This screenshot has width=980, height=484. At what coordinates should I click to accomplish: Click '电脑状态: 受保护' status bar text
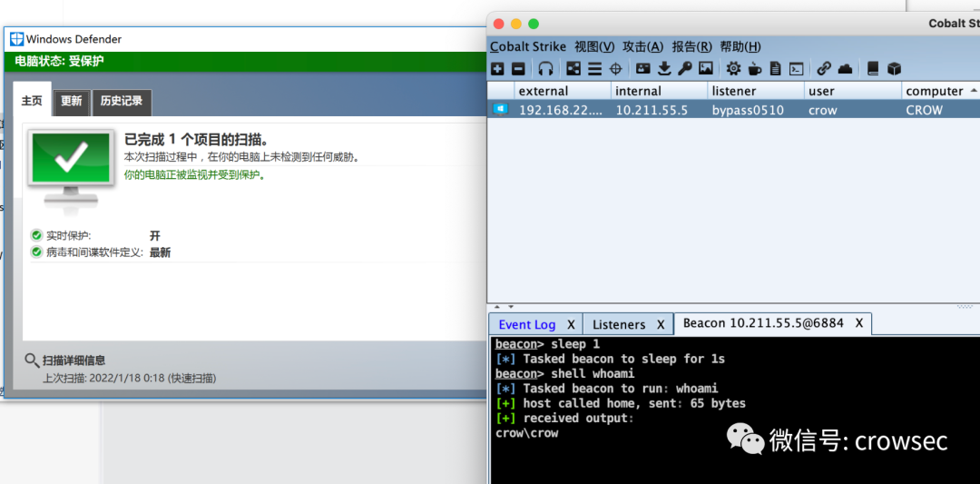[59, 61]
